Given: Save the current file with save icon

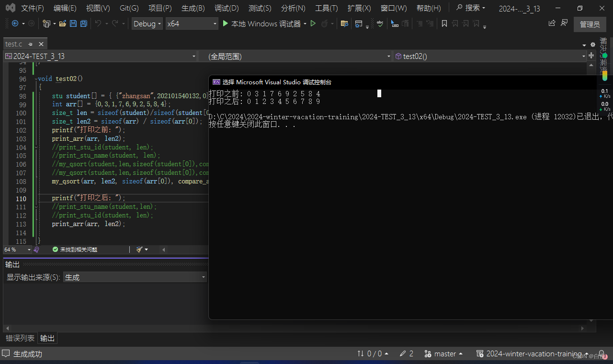Looking at the screenshot, I should coord(73,23).
